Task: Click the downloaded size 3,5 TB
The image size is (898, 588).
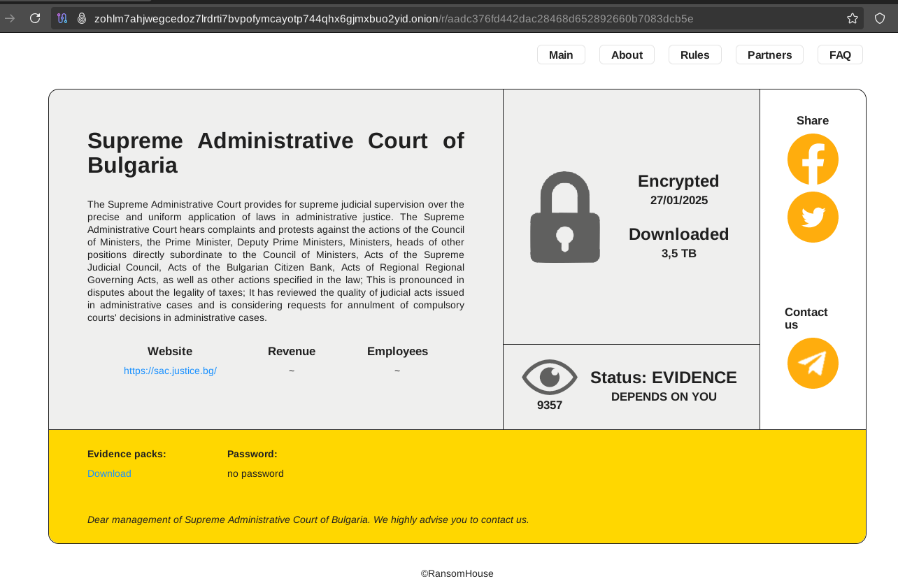Action: click(679, 254)
